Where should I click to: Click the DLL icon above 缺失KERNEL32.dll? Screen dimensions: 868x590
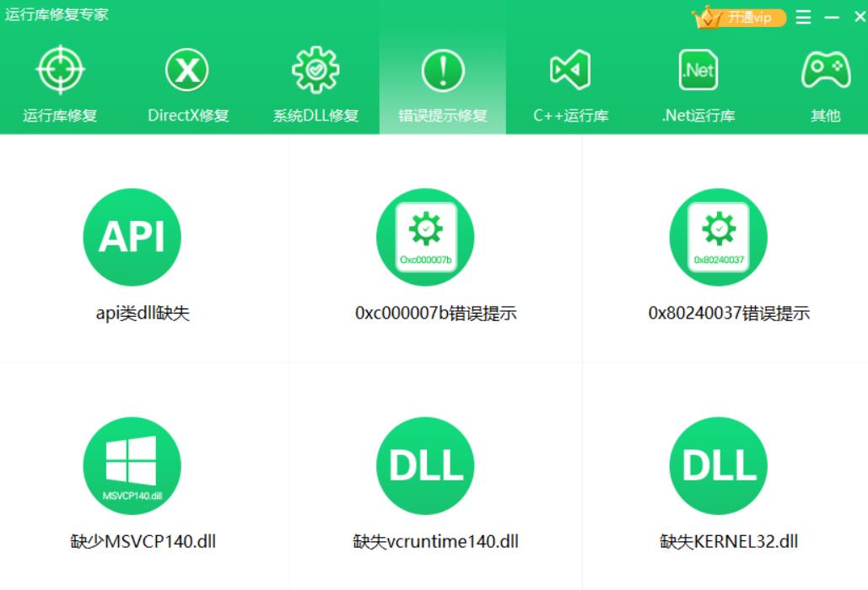coord(719,465)
